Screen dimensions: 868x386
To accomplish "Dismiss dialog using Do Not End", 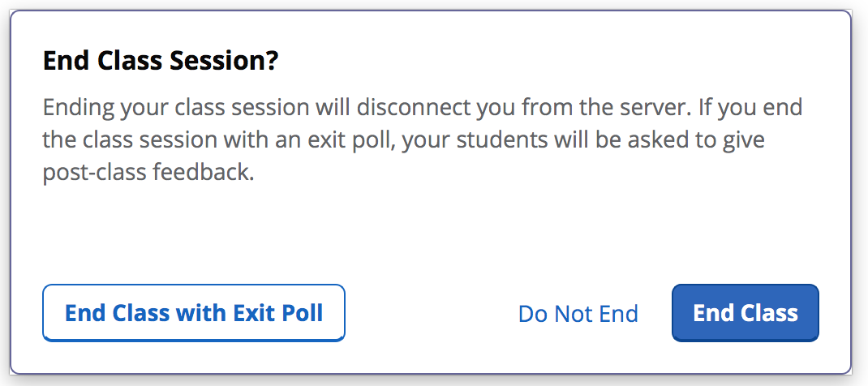I will click(x=578, y=314).
